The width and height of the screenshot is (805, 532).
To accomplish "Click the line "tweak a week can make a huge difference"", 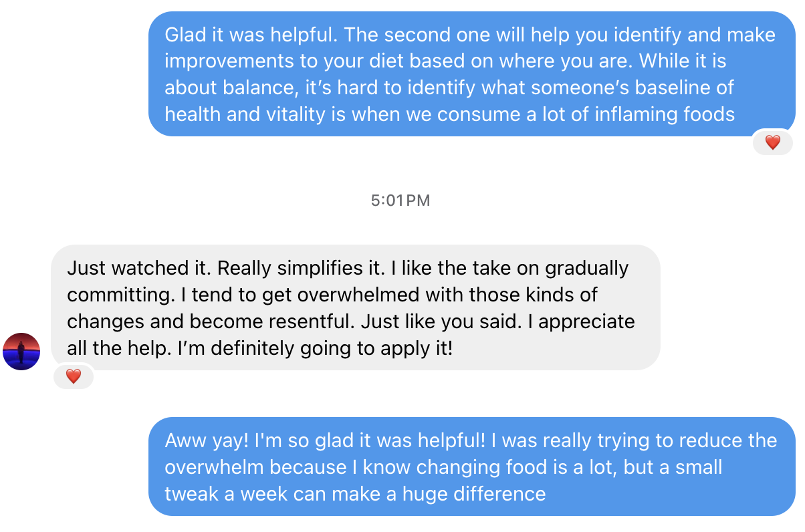I will point(355,494).
